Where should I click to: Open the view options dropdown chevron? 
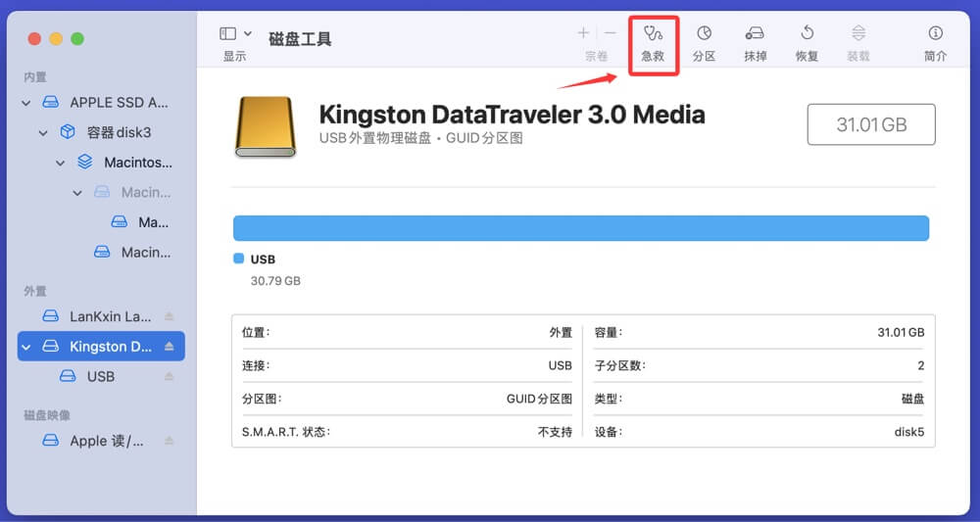[x=248, y=33]
